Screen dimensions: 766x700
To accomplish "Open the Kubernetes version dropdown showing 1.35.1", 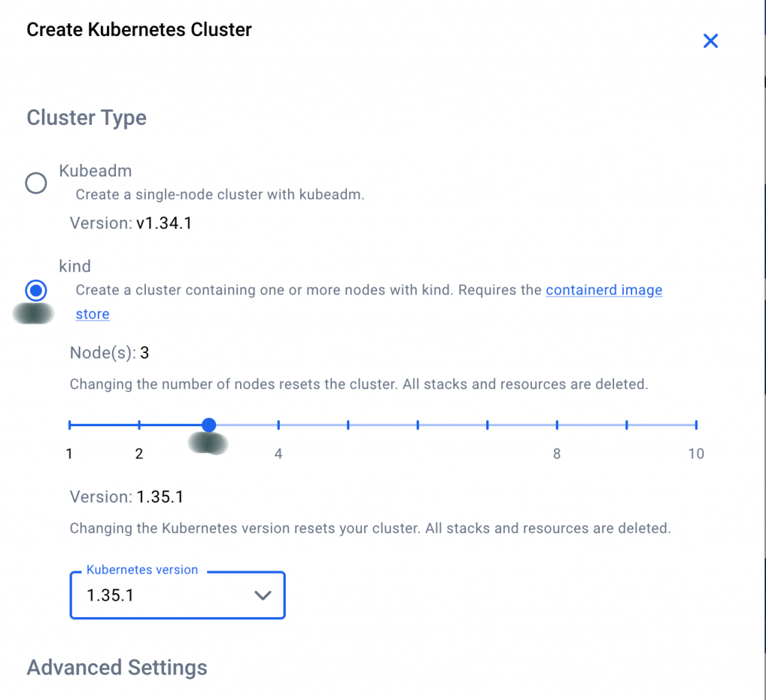I will [x=177, y=596].
